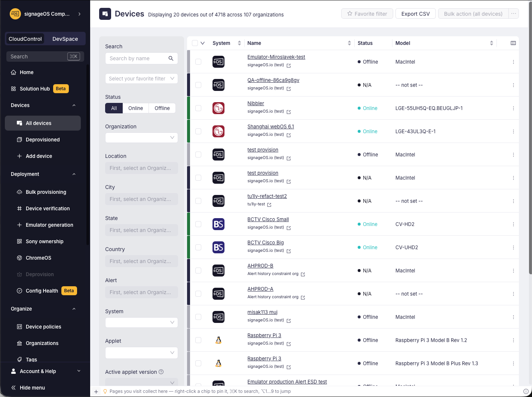Click info icon at the bottom right corner
Screen dimensions: 532x397
[526, 391]
